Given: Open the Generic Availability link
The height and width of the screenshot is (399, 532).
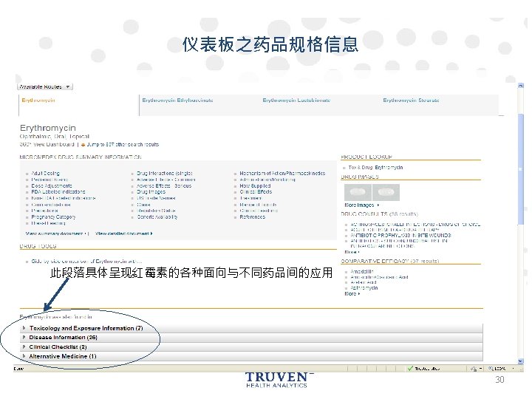Looking at the screenshot, I should tap(157, 216).
